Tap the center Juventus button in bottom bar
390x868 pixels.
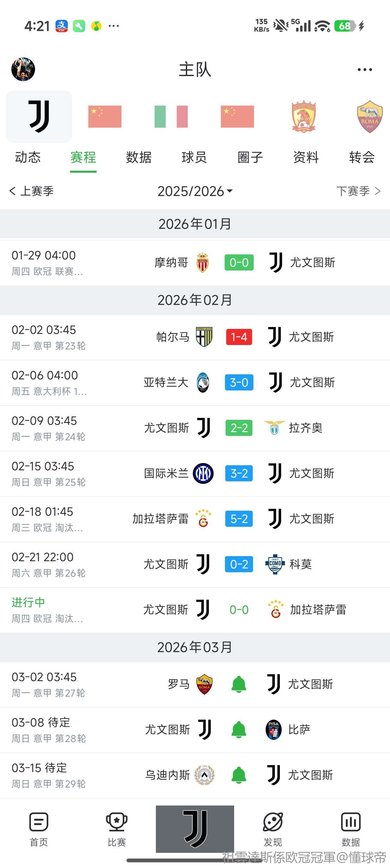tap(195, 829)
